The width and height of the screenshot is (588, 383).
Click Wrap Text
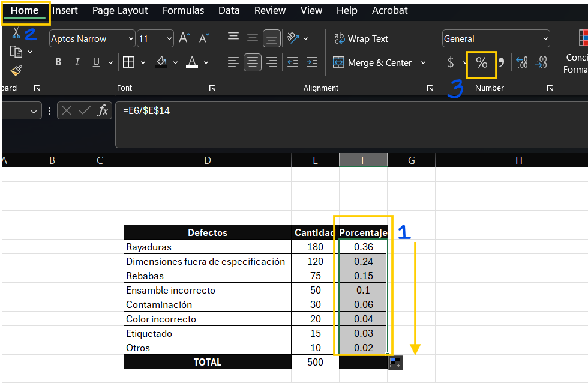361,38
